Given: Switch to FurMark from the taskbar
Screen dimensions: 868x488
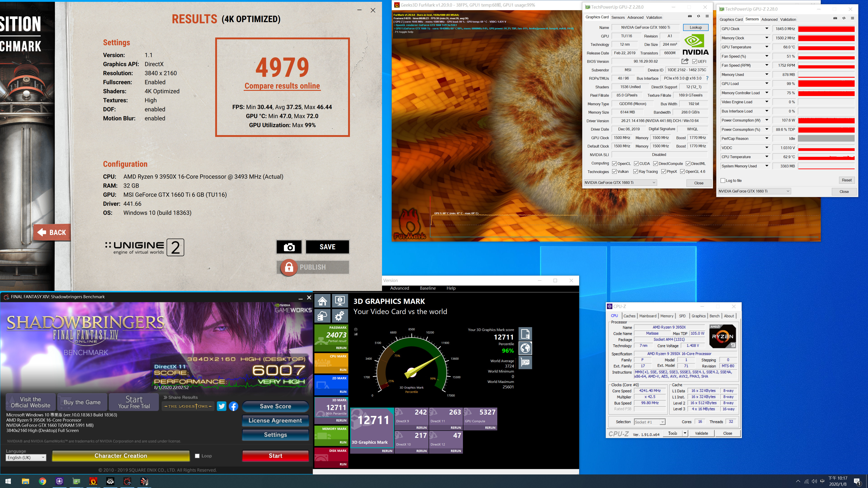Looking at the screenshot, I should point(93,481).
